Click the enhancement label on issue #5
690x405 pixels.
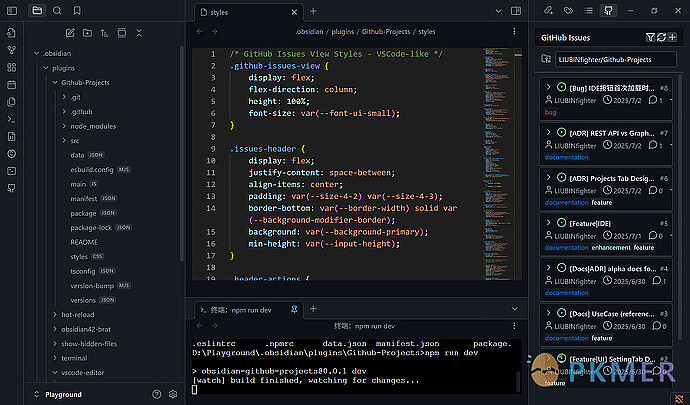click(611, 247)
